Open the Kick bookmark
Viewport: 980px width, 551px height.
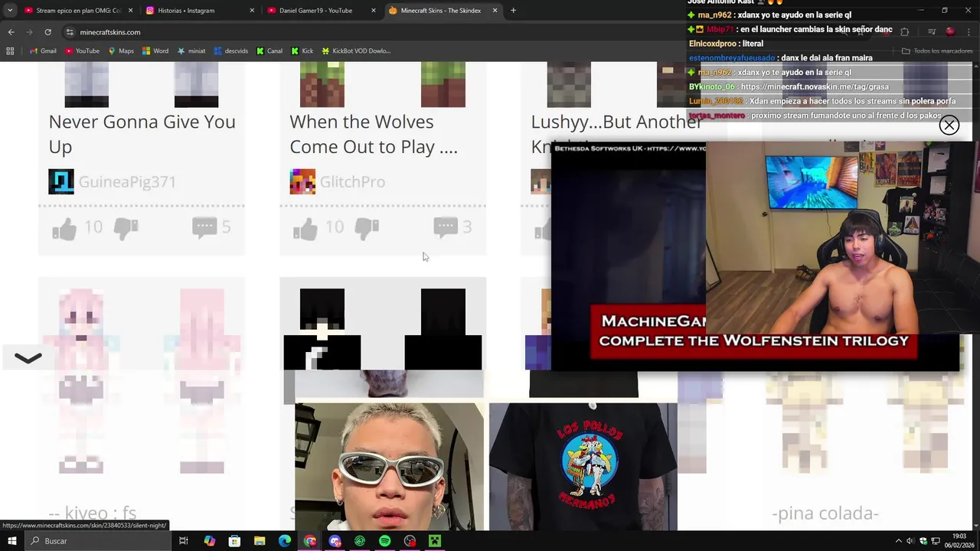pyautogui.click(x=302, y=51)
